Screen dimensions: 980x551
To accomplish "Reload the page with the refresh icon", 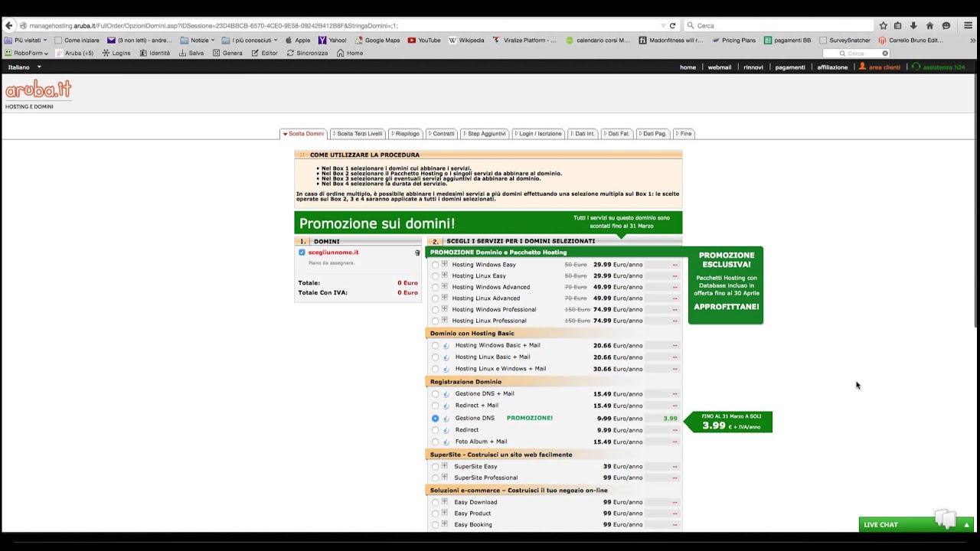I will click(672, 25).
